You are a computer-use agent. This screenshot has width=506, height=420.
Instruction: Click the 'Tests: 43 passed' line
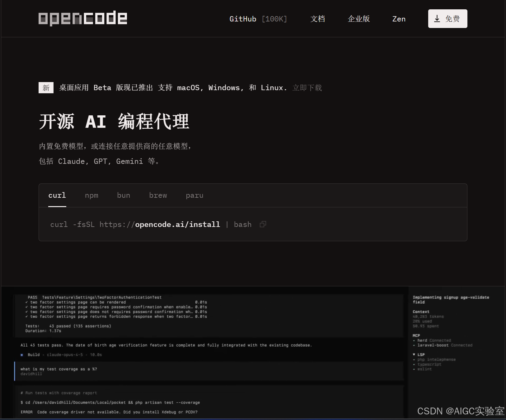(x=68, y=326)
